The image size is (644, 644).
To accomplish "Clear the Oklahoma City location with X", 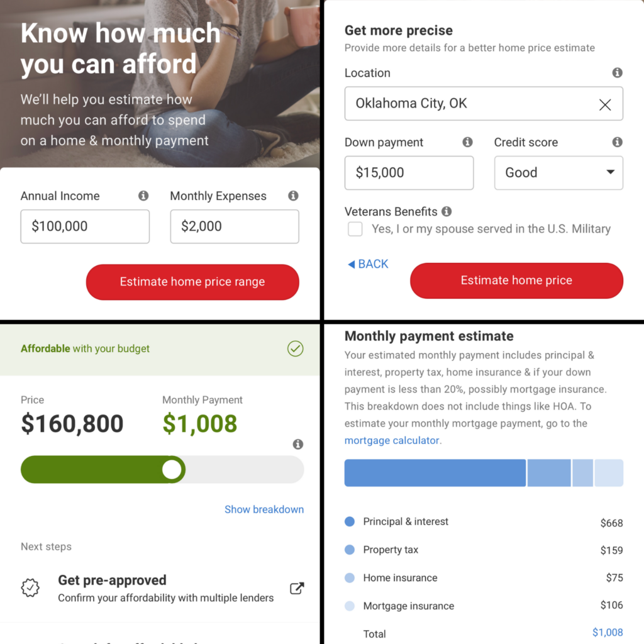I will (x=605, y=104).
